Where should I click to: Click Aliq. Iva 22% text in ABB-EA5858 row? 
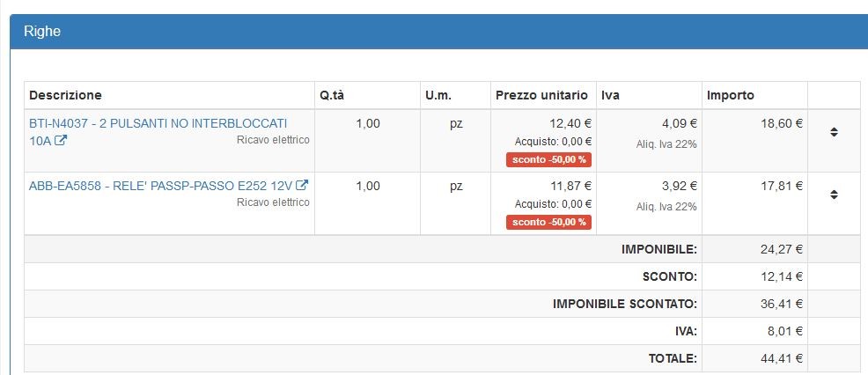pyautogui.click(x=666, y=206)
